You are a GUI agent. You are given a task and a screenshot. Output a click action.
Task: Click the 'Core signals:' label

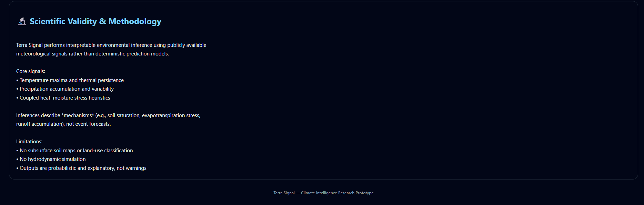tap(31, 71)
